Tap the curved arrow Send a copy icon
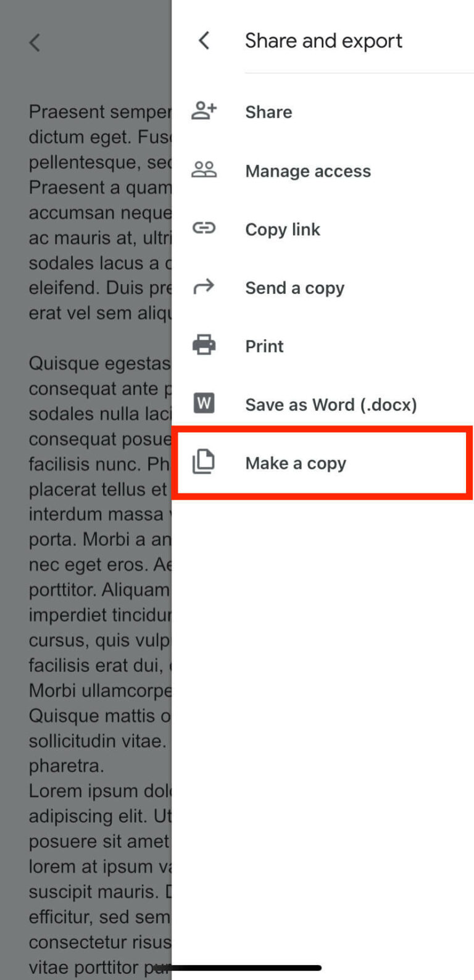474x980 pixels. (x=204, y=287)
